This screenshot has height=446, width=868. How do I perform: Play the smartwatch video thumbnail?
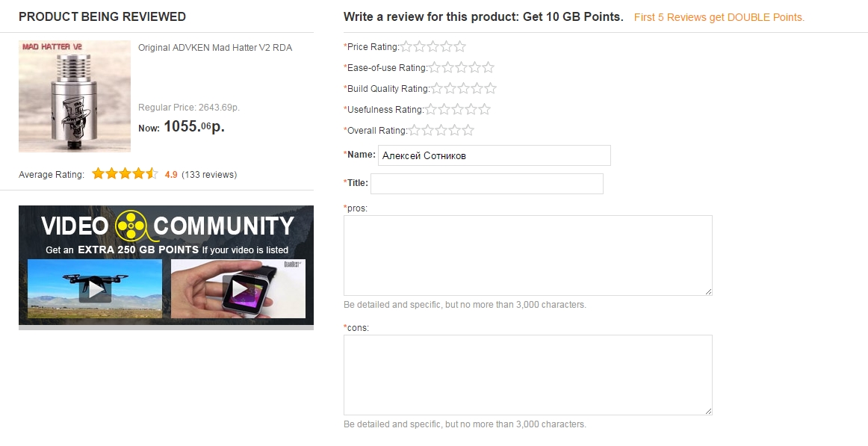(x=238, y=288)
